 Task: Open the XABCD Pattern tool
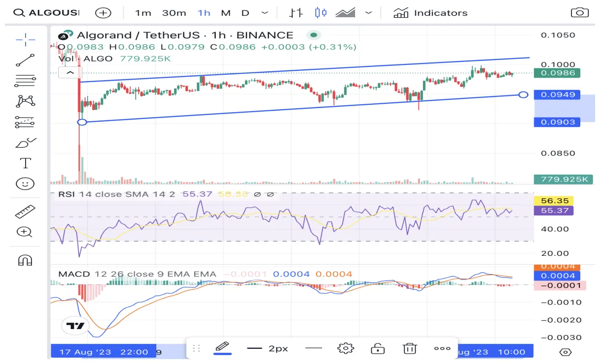pyautogui.click(x=24, y=101)
